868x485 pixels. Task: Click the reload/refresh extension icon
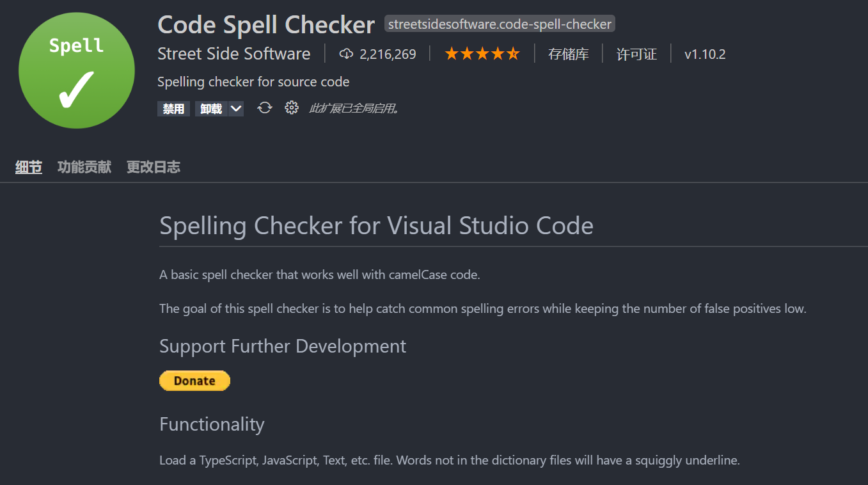(x=264, y=107)
